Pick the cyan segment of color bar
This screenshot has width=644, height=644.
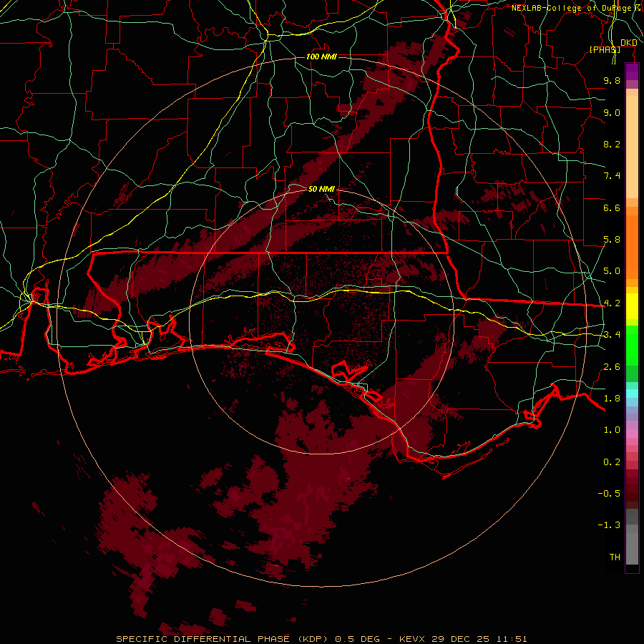coord(632,393)
